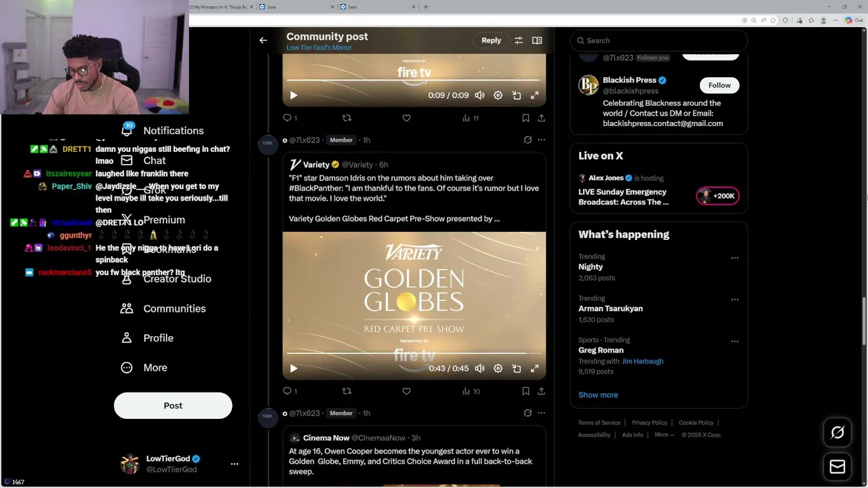
Task: Open more options on the Cinema Now quote post
Action: click(x=541, y=413)
